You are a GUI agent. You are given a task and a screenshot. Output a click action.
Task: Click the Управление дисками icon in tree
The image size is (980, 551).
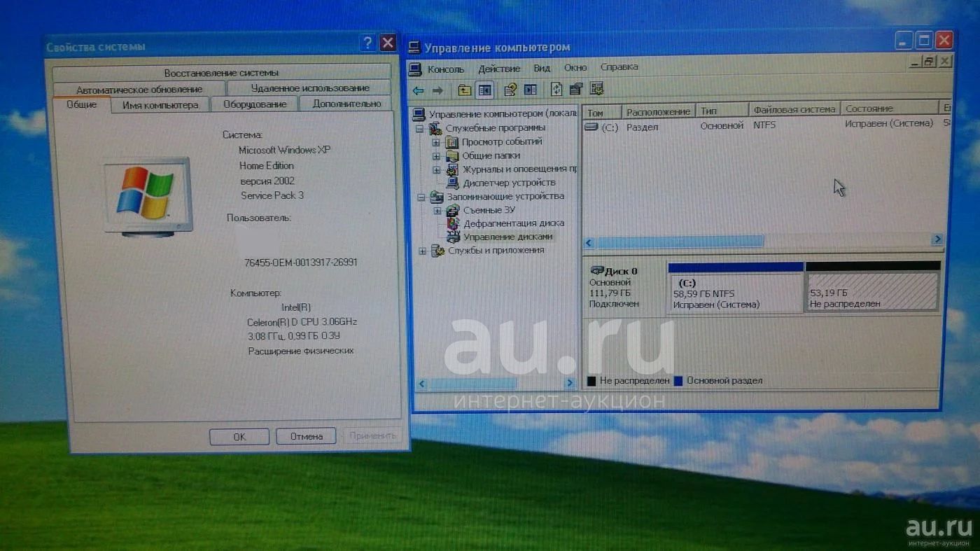pyautogui.click(x=454, y=237)
